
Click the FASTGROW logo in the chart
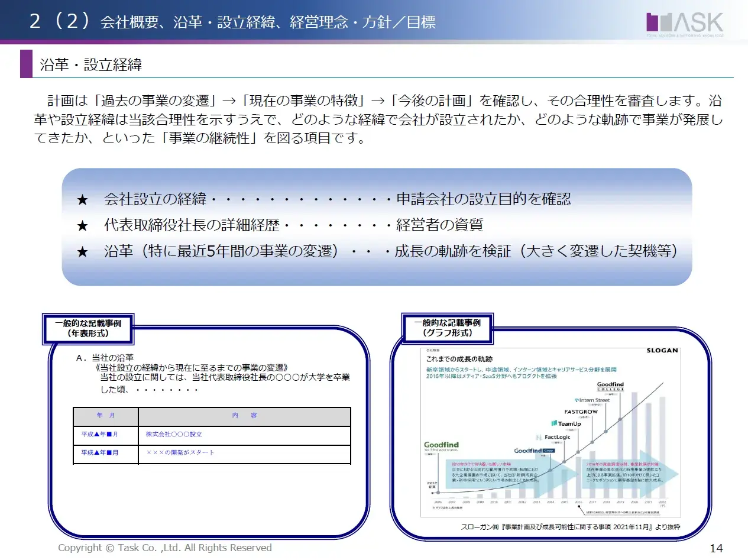(582, 411)
